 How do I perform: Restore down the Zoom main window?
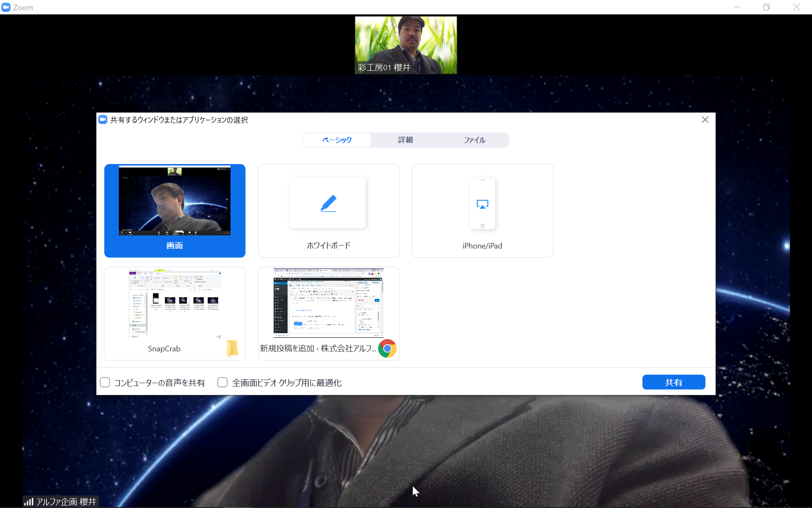coord(766,7)
